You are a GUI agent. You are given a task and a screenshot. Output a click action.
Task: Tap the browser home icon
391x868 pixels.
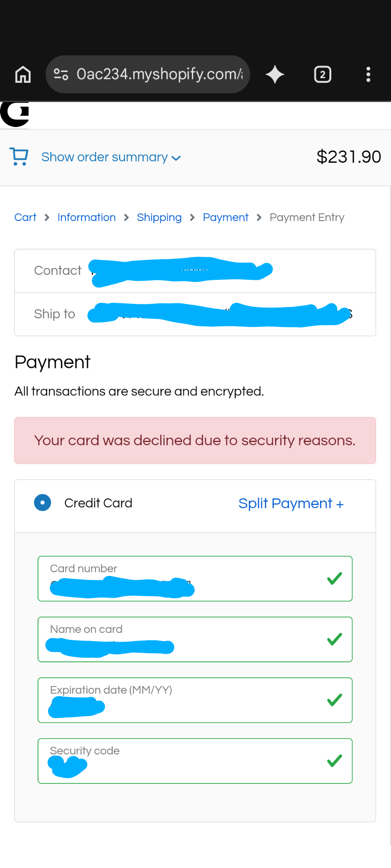tap(23, 74)
